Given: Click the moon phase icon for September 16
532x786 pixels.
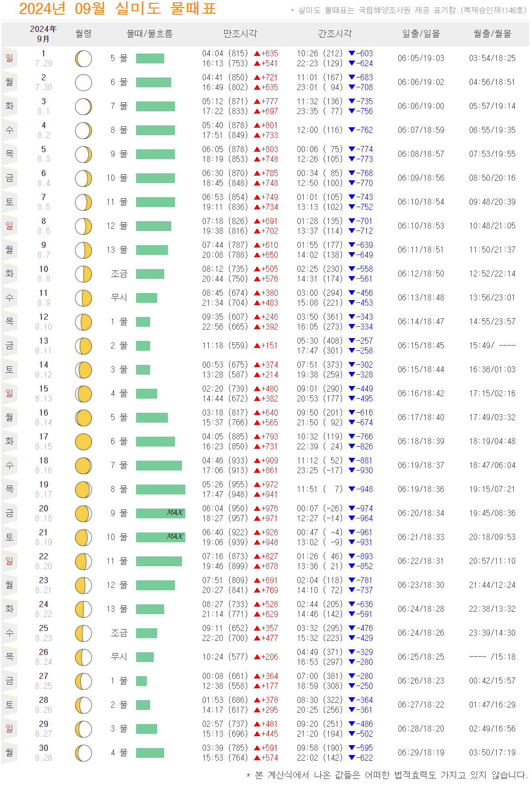Looking at the screenshot, I should tap(84, 418).
